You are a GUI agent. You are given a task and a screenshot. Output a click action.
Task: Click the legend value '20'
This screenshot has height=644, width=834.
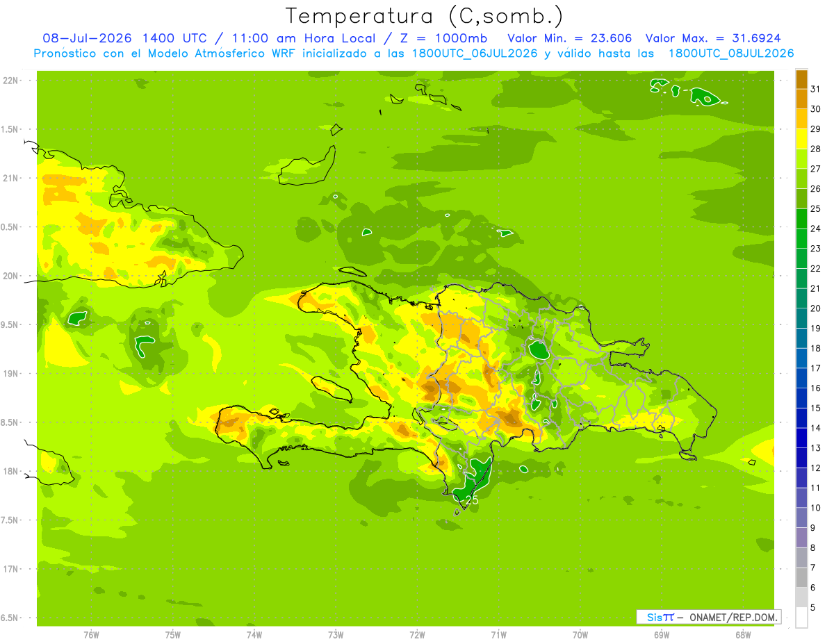click(816, 308)
